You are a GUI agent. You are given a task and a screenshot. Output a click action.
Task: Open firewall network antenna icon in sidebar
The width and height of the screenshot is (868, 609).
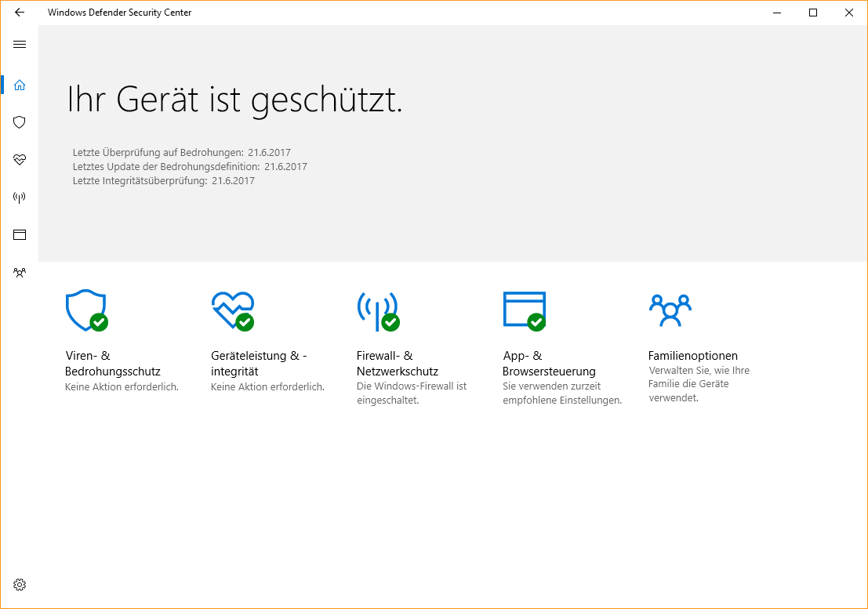[20, 198]
